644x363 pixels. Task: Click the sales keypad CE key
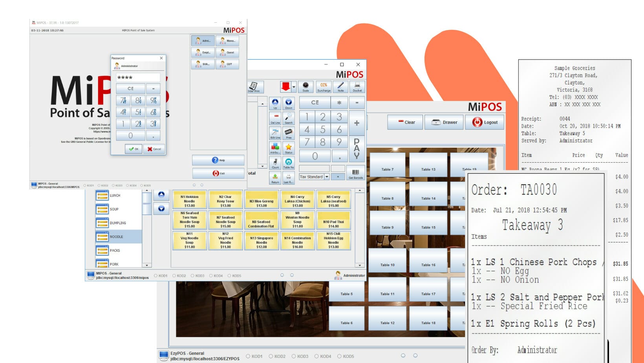[315, 103]
